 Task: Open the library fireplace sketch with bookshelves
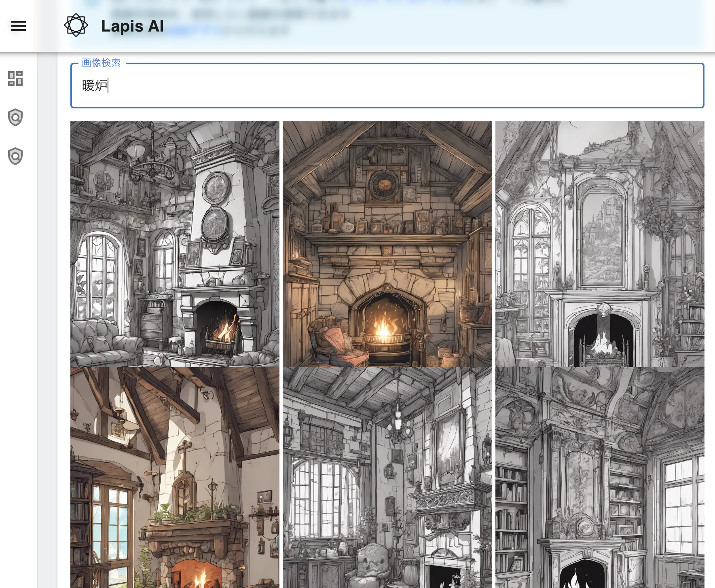point(600,477)
